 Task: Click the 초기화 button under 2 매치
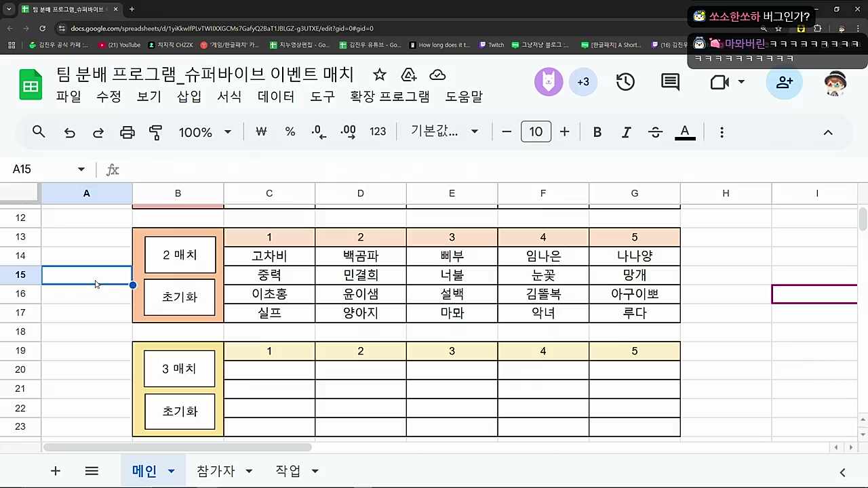point(180,297)
